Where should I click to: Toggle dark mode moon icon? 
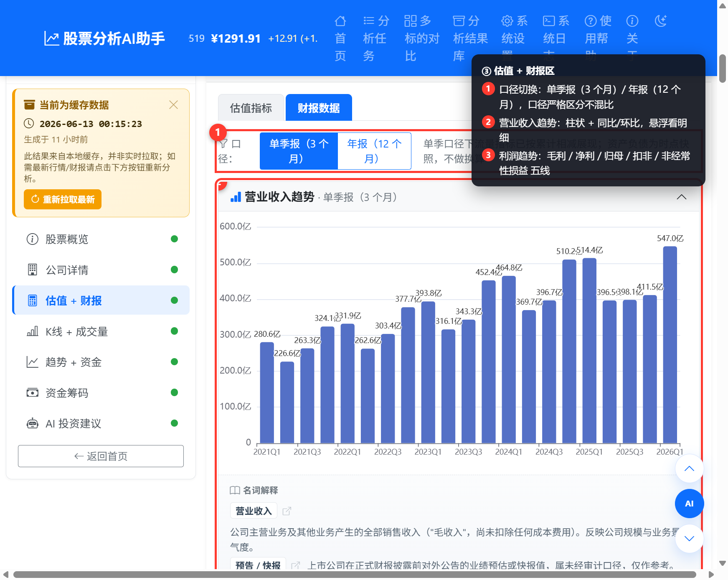[x=661, y=20]
